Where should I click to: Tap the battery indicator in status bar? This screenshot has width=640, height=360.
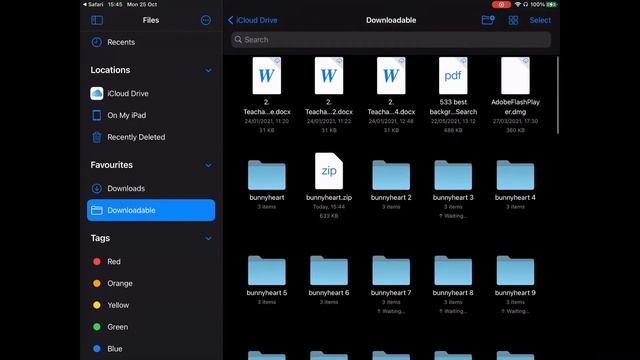click(x=552, y=4)
